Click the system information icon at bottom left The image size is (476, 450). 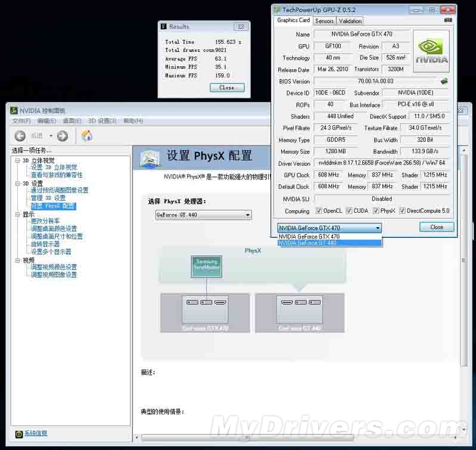tap(19, 435)
